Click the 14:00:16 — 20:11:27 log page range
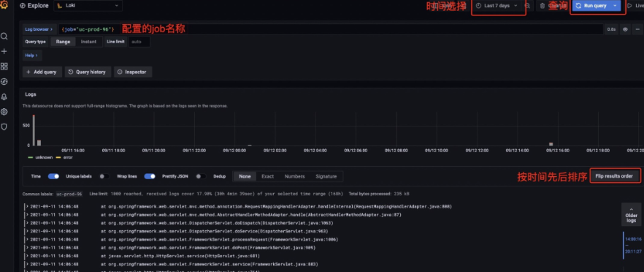This screenshot has width=644, height=272. (x=633, y=245)
